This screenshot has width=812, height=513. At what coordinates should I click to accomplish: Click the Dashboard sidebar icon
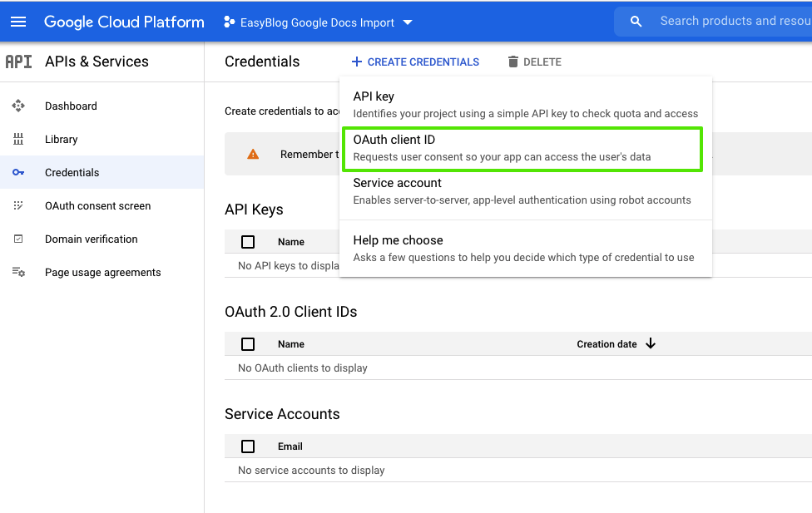[x=18, y=106]
